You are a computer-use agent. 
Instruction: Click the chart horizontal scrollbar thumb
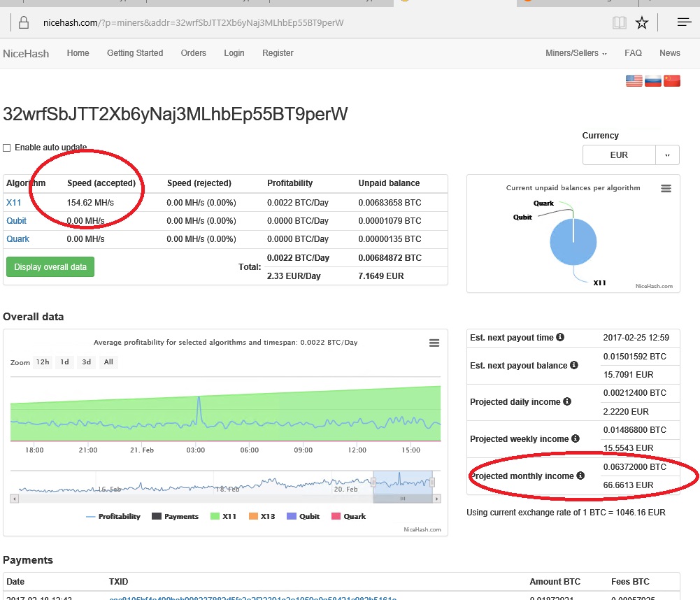coord(403,499)
